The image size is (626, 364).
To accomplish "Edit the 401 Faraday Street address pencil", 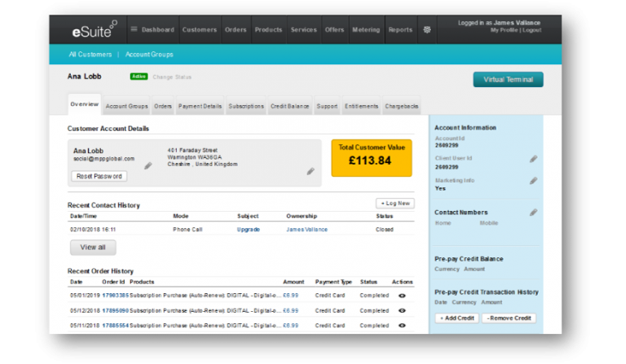I will [x=311, y=171].
